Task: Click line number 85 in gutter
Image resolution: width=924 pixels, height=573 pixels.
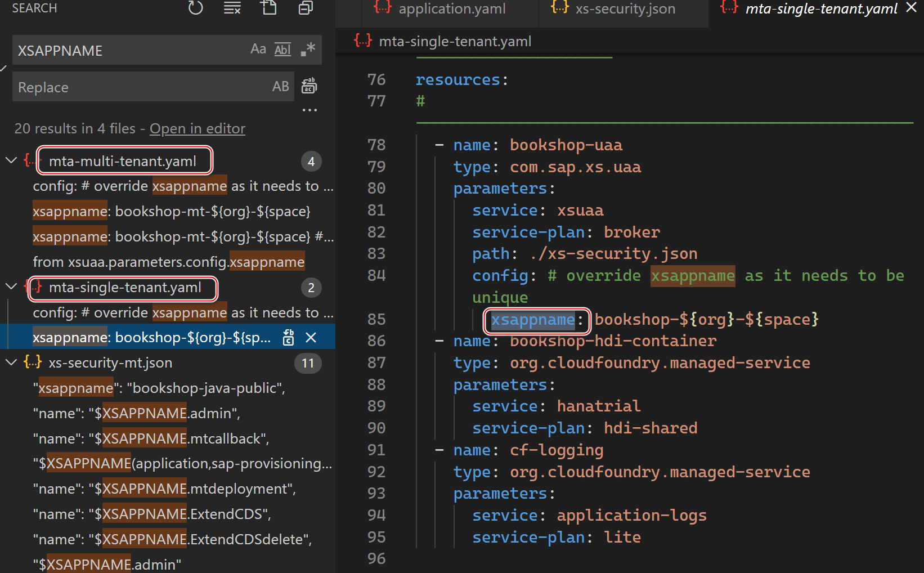Action: [376, 320]
